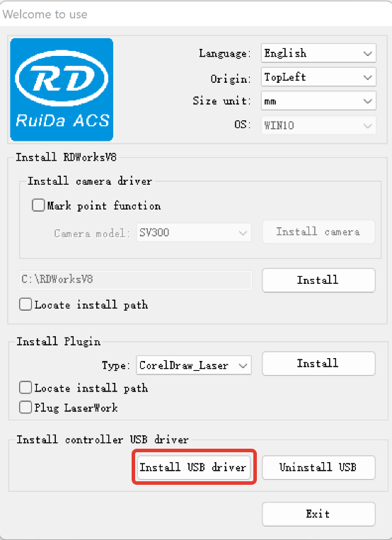Click the RuiDa ACS logo image

62,90
